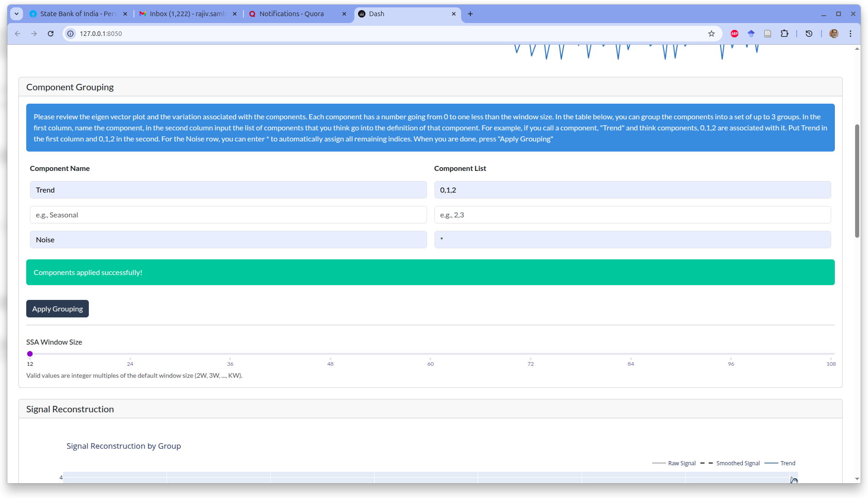Click the browser back arrow icon
Screen dimensions: 868x498
(x=17, y=34)
